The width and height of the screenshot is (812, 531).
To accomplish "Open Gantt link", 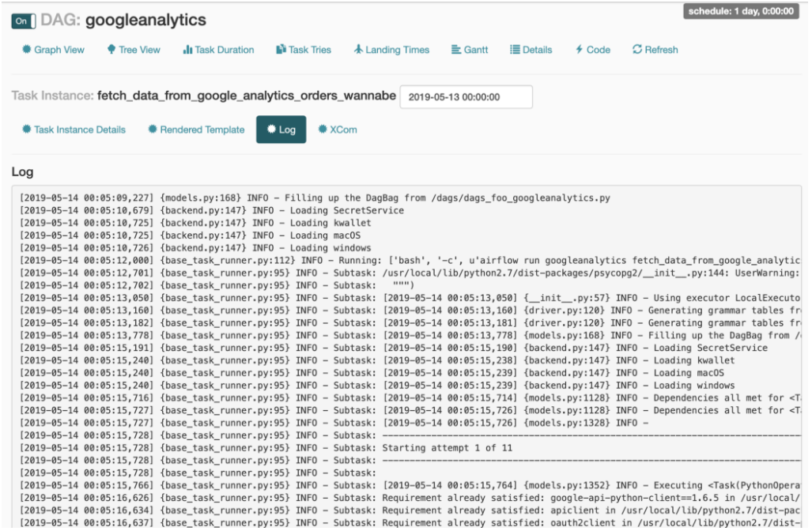I will (x=470, y=50).
